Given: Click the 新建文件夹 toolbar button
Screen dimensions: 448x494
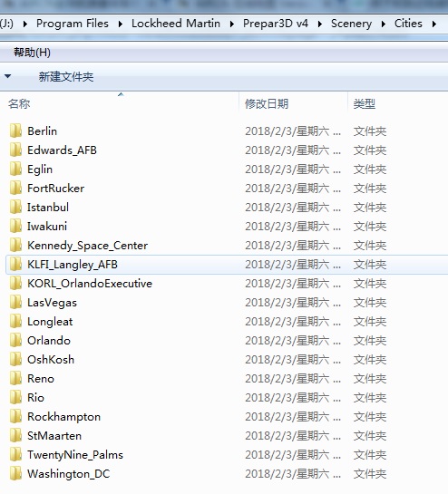Looking at the screenshot, I should click(x=66, y=76).
